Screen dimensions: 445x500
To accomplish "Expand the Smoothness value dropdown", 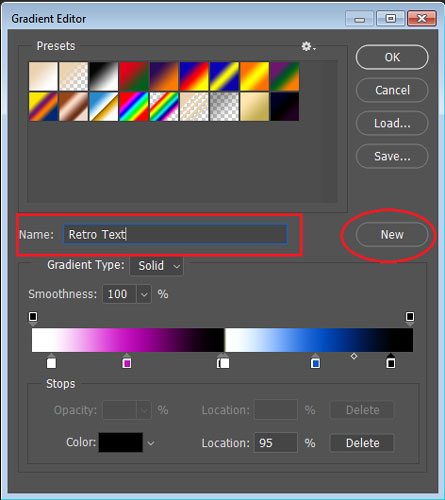I will [x=144, y=294].
